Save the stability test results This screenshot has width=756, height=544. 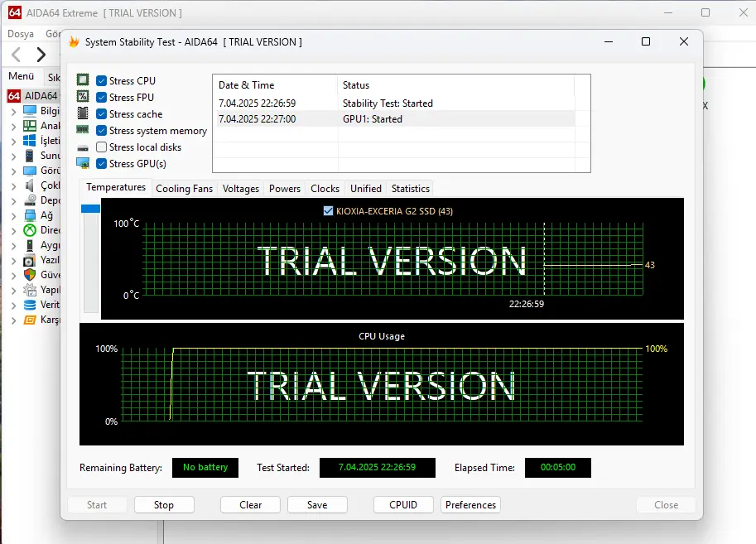coord(317,505)
